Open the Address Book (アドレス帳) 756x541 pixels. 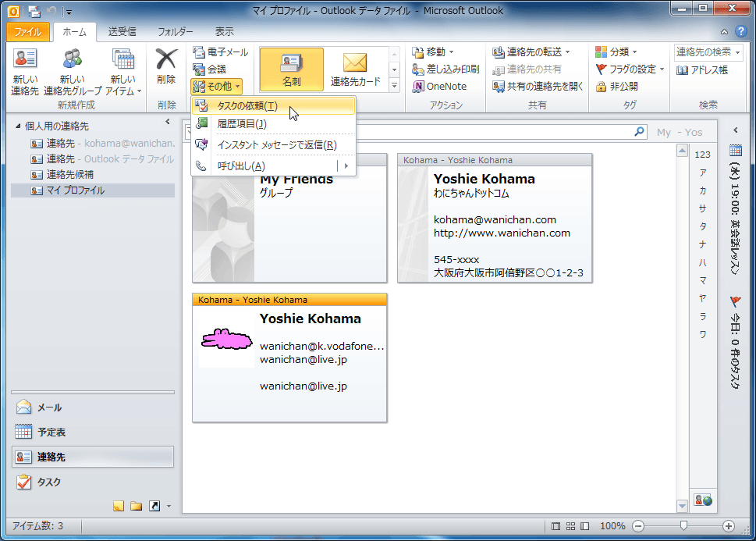[x=702, y=70]
